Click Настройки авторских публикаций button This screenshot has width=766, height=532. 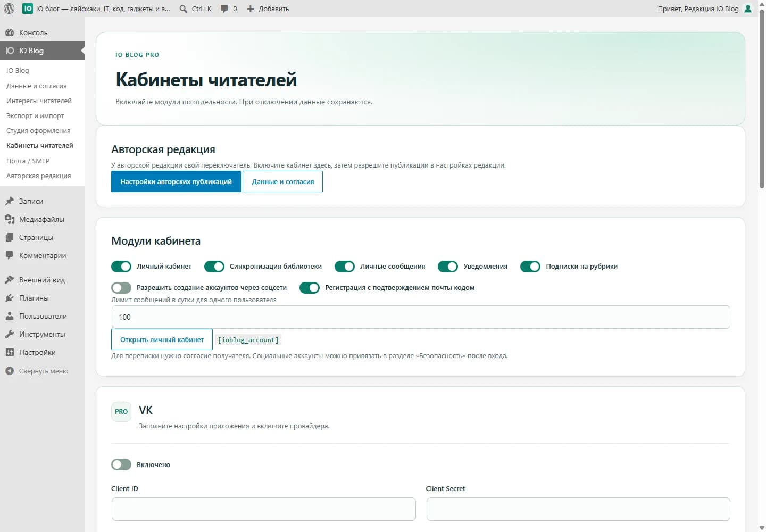point(176,181)
